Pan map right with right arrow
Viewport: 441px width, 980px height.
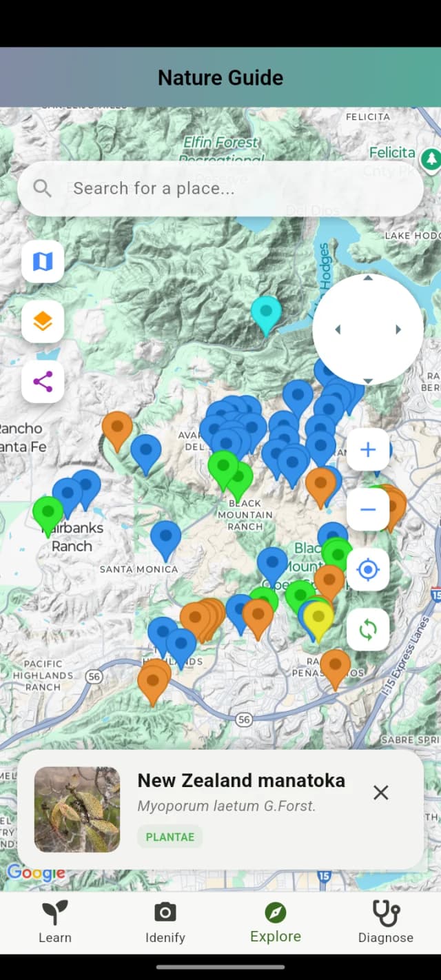tap(398, 329)
